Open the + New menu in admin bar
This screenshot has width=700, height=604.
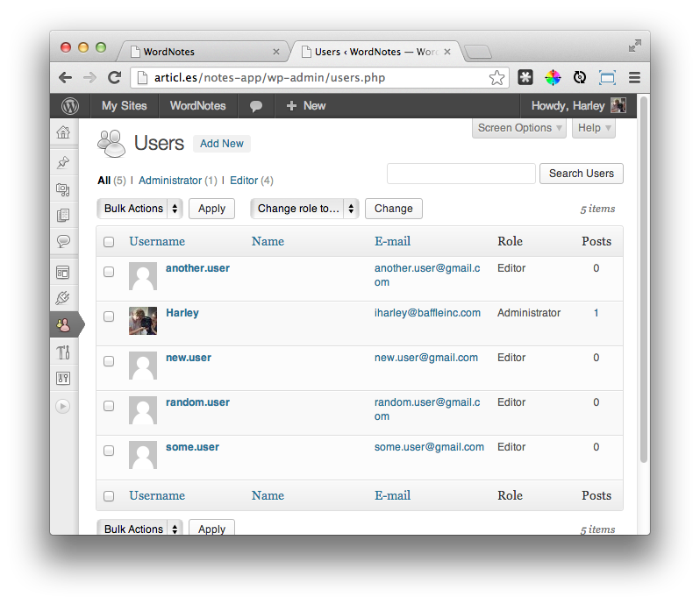[x=306, y=106]
